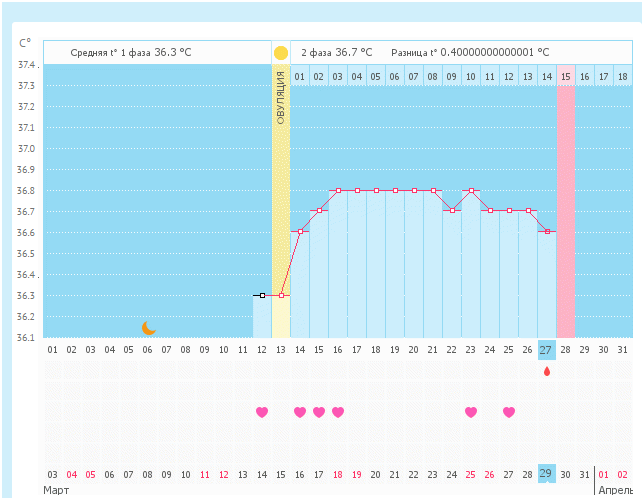Click the 36.8 data point on day 23
The width and height of the screenshot is (642, 498).
pyautogui.click(x=471, y=190)
